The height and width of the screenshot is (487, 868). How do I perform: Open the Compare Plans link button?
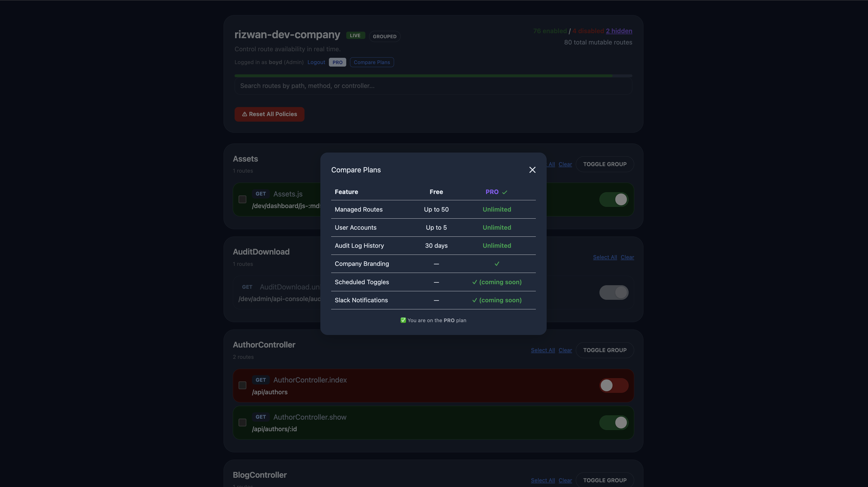click(x=372, y=62)
